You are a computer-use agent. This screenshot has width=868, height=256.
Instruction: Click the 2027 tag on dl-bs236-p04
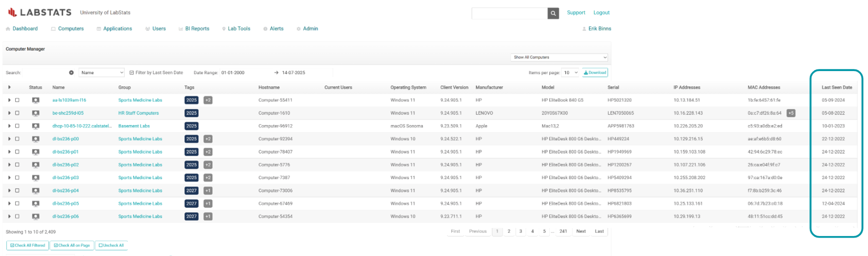tap(191, 191)
